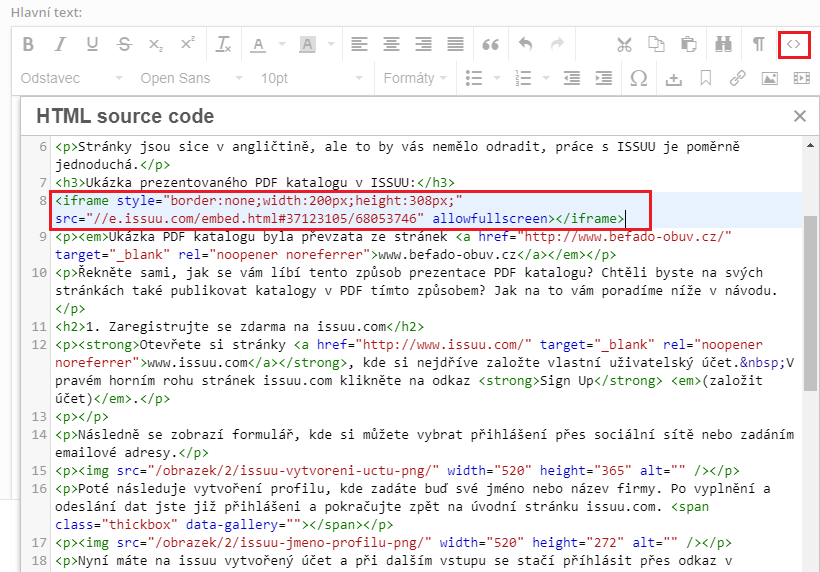Click the cut scissors icon
The image size is (820, 572).
(x=625, y=45)
